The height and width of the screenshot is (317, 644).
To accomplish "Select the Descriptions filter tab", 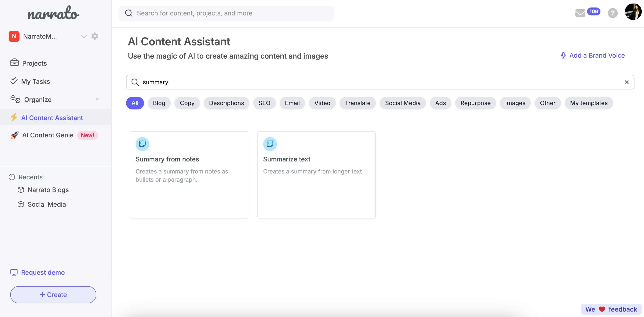I will tap(226, 103).
